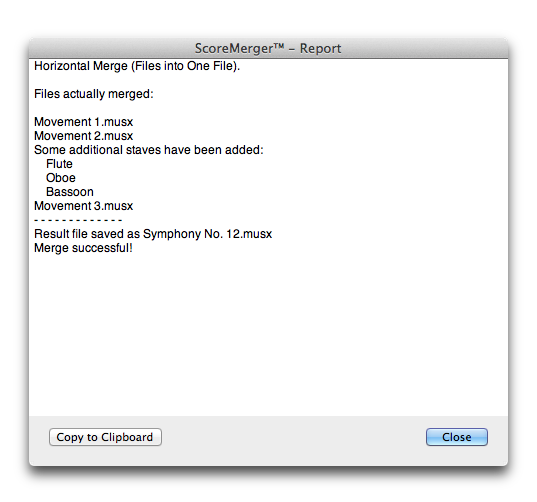Screen dimensions: 537x502
Task: Click the 'Merge successful!' message
Action: tap(83, 248)
